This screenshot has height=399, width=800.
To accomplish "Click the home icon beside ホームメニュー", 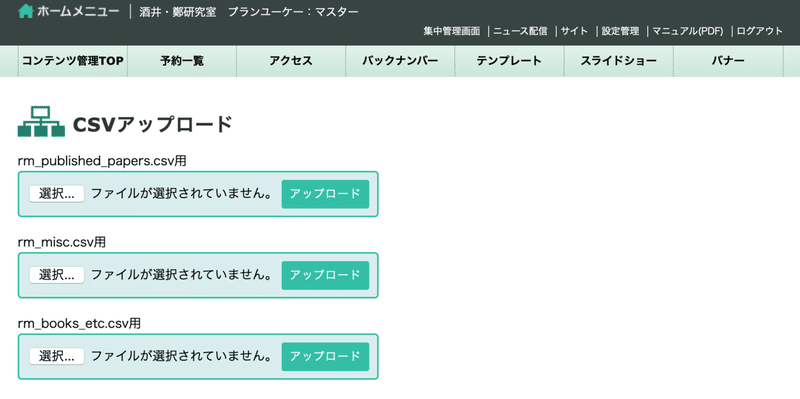I will click(x=26, y=11).
